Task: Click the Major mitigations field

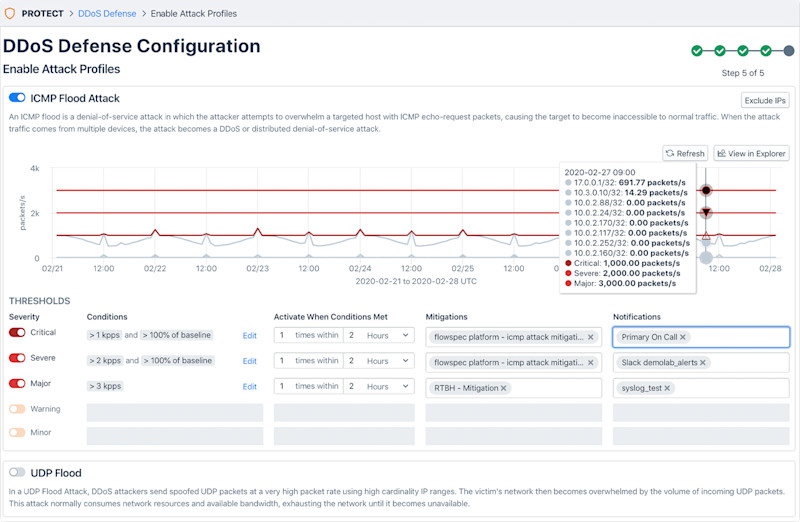Action: [x=514, y=388]
